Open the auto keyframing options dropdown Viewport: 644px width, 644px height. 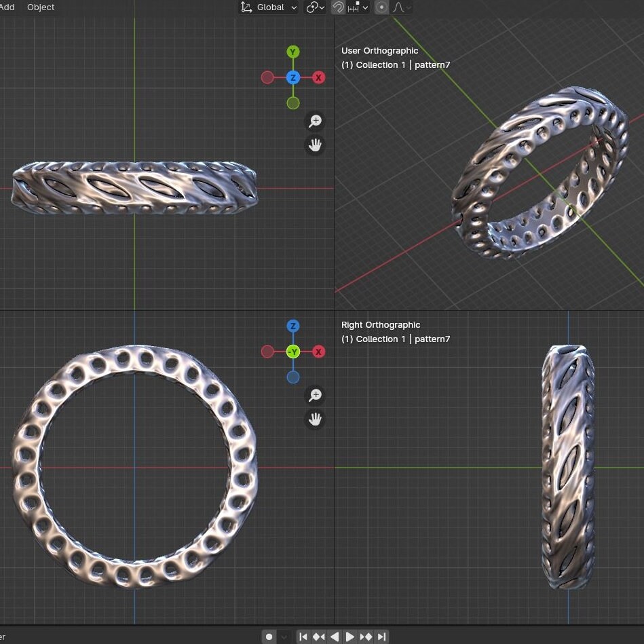pyautogui.click(x=284, y=637)
